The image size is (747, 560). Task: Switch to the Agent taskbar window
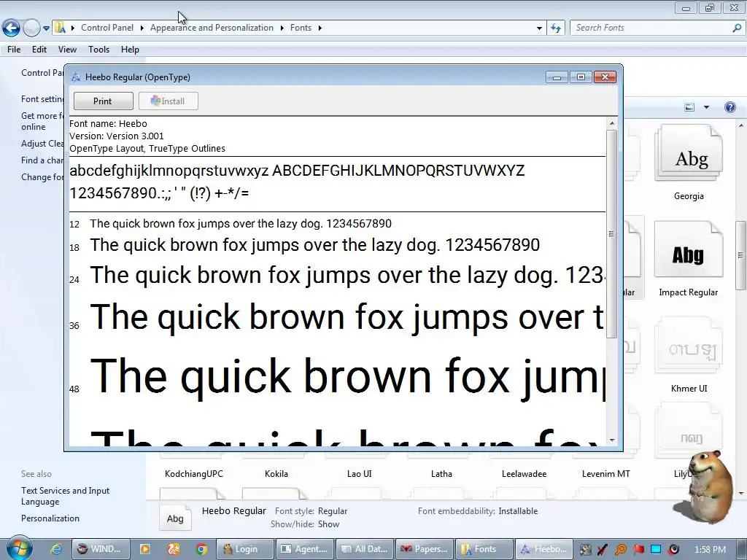click(x=306, y=549)
